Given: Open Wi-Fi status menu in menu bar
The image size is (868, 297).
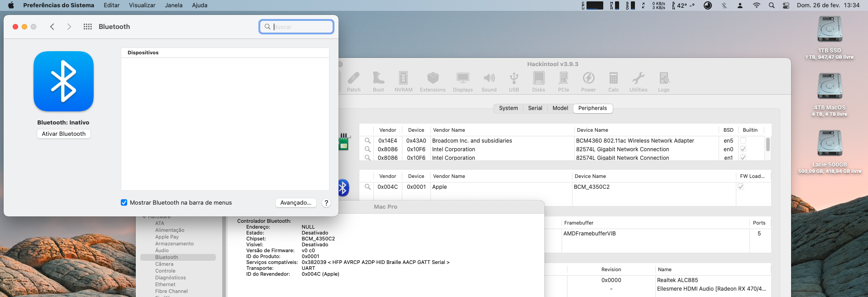Looking at the screenshot, I should pyautogui.click(x=757, y=5).
